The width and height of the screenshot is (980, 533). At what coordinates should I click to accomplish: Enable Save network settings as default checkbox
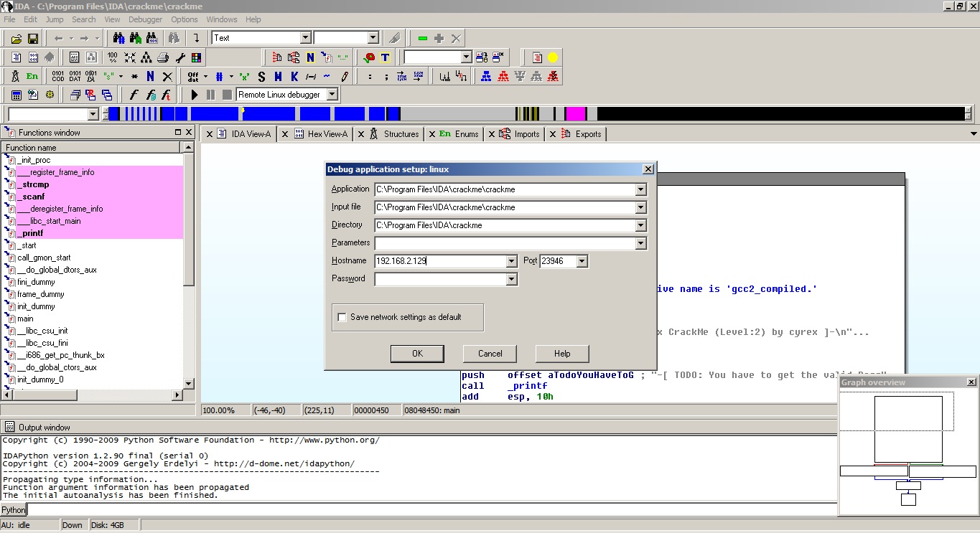point(342,317)
